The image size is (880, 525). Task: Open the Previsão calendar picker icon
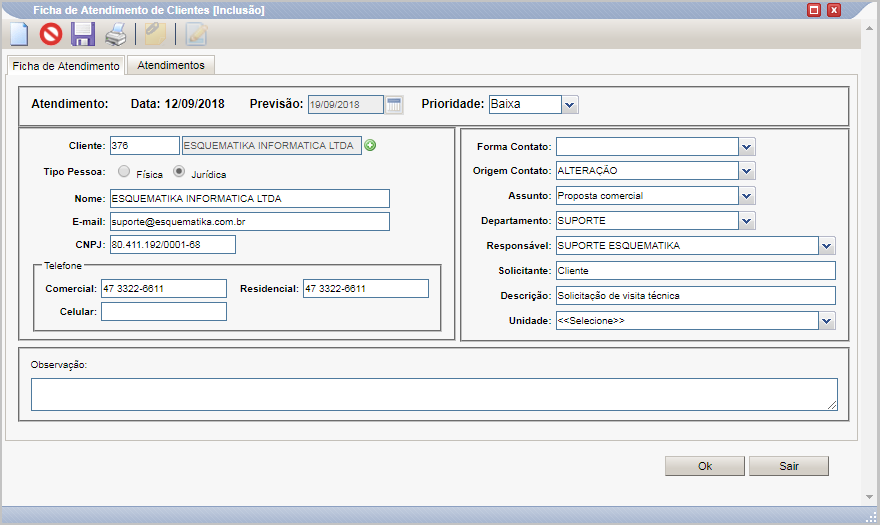click(x=395, y=104)
